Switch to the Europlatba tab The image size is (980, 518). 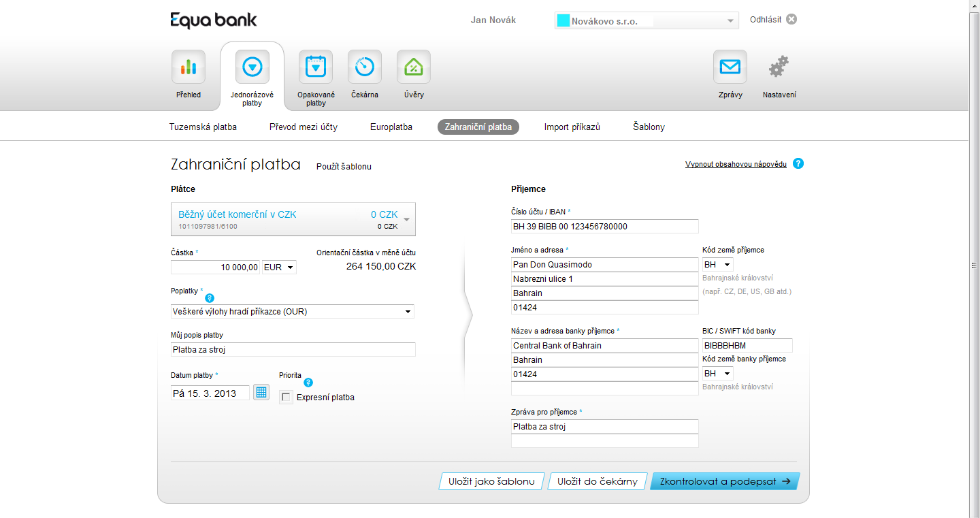tap(391, 127)
